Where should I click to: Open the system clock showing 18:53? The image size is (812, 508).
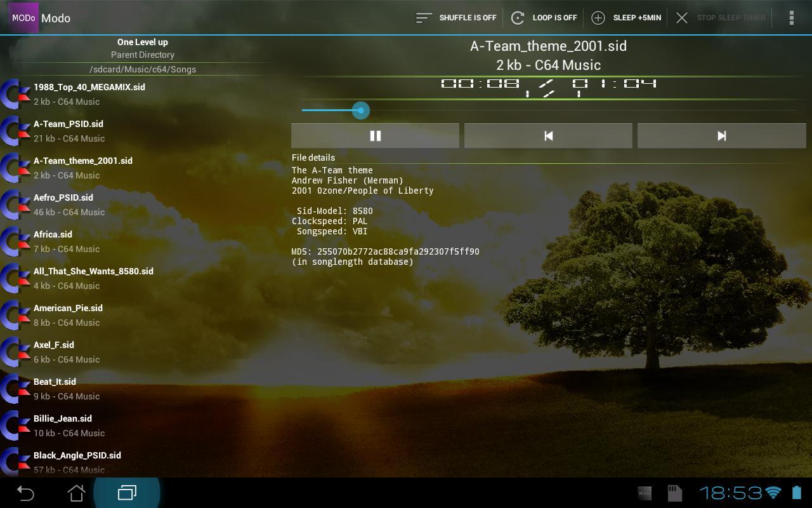click(x=730, y=493)
